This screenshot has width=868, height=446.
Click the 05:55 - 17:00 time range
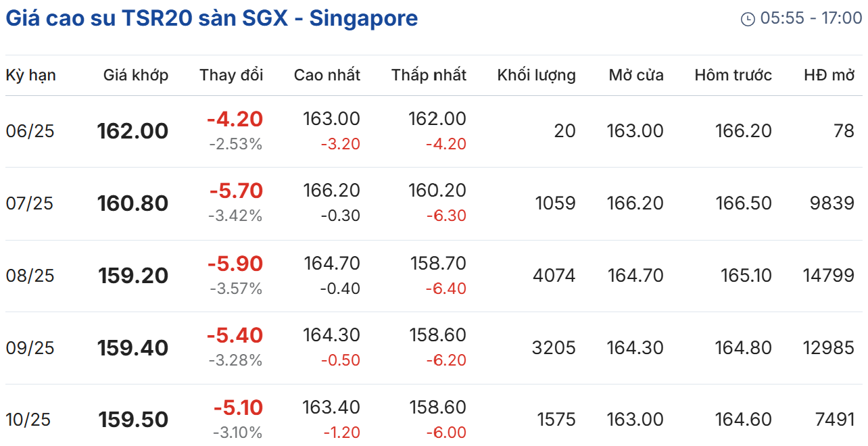[x=811, y=18]
